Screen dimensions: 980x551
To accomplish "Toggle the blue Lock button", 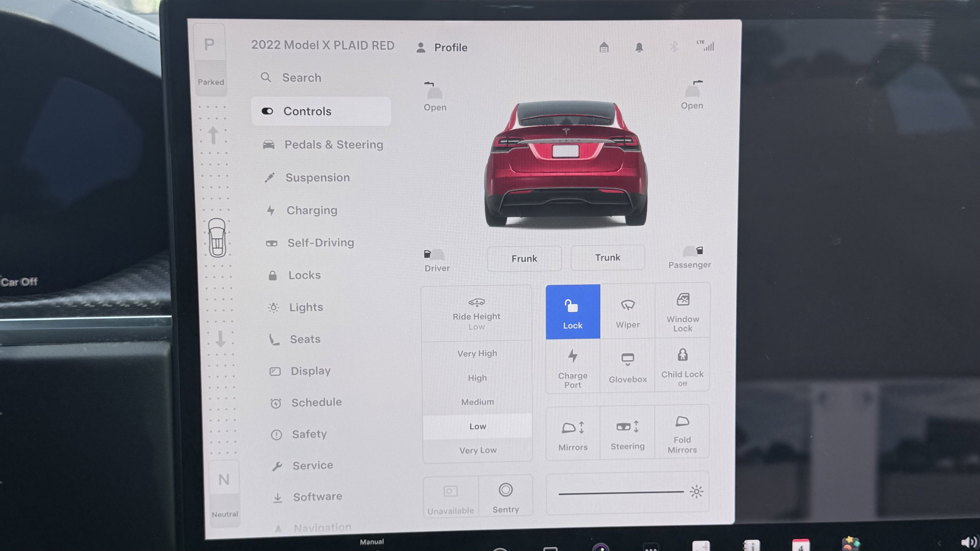I will click(573, 312).
